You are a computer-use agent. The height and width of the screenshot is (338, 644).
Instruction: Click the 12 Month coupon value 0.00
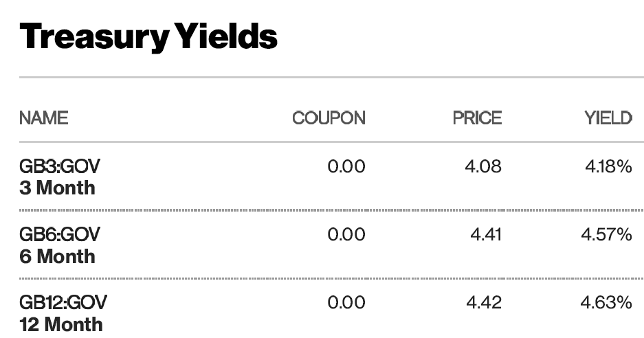(x=346, y=303)
